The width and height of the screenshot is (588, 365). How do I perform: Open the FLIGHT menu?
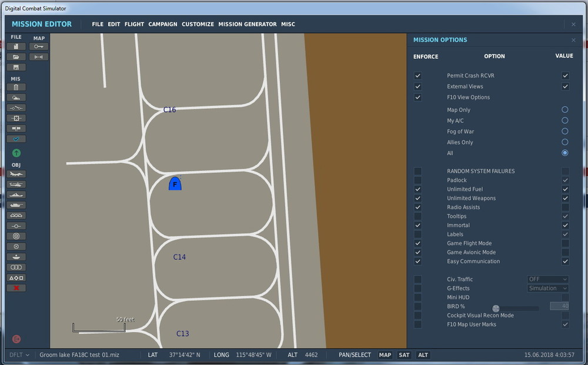coord(134,24)
